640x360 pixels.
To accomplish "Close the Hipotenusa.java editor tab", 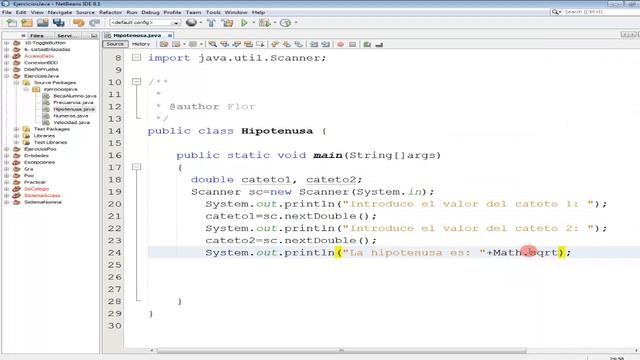I will [x=170, y=36].
